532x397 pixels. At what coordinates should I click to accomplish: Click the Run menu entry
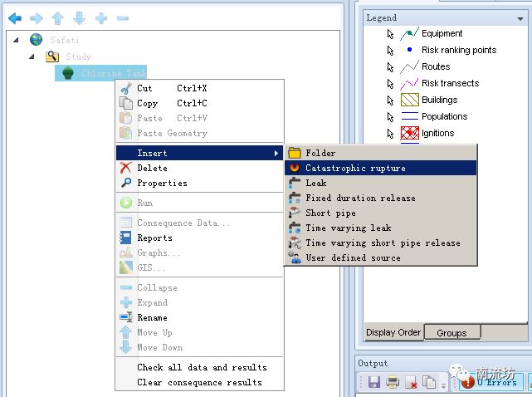199,203
